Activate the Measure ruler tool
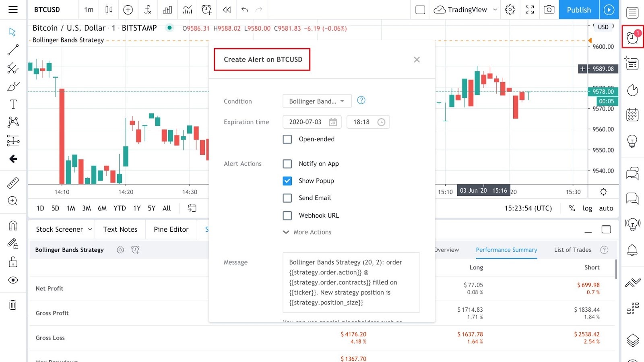This screenshot has height=362, width=644. click(x=12, y=182)
